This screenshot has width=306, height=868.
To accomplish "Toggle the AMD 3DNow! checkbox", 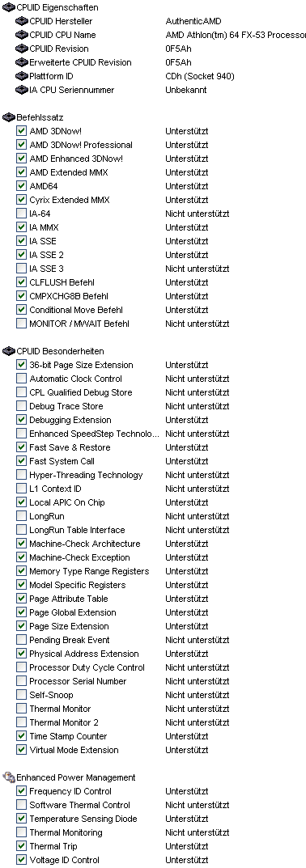I will [21, 131].
